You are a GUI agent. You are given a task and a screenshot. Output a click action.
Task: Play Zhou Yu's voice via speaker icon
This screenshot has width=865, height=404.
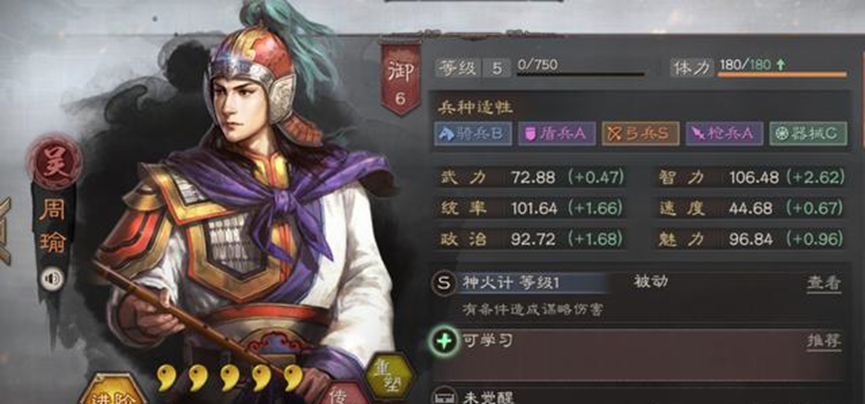click(x=52, y=280)
